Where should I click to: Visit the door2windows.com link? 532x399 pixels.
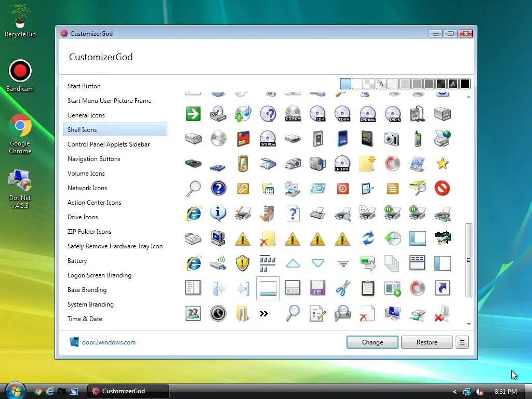(x=109, y=342)
